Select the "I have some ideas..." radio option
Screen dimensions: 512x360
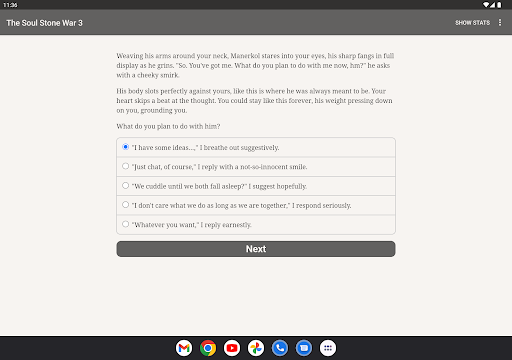coord(256,147)
